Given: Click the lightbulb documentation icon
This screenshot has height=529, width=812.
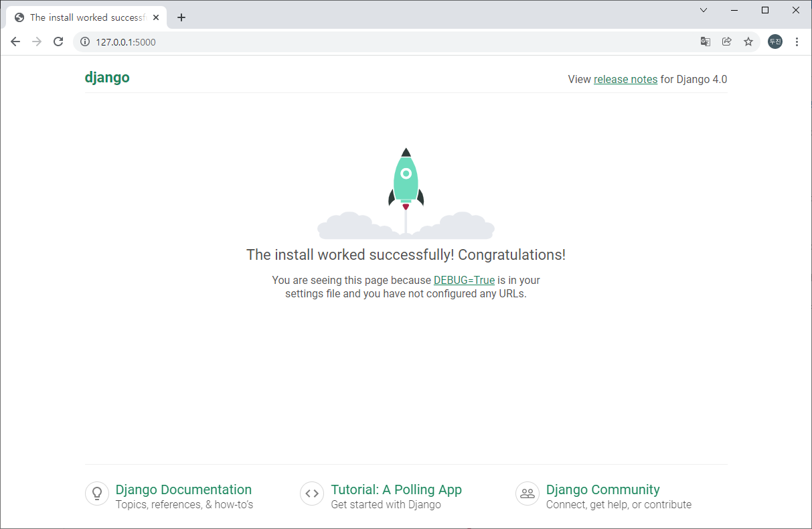Looking at the screenshot, I should (x=97, y=494).
